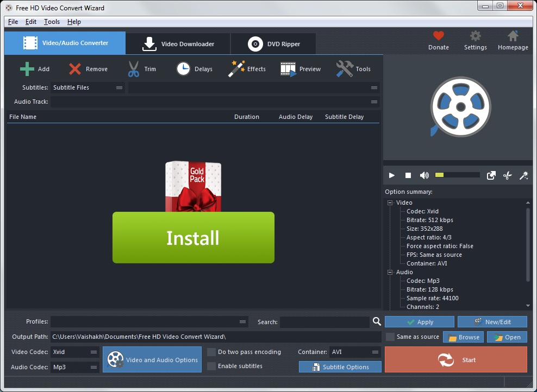The image size is (537, 392).
Task: Mute the preview speaker icon
Action: [424, 175]
